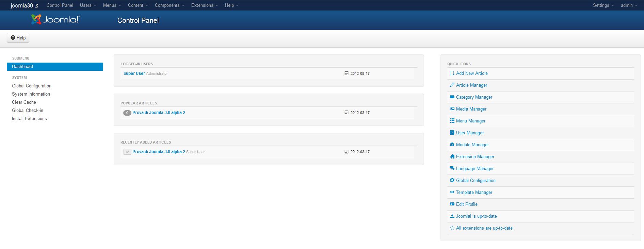
Task: Expand the Menus dropdown menu
Action: (x=112, y=5)
